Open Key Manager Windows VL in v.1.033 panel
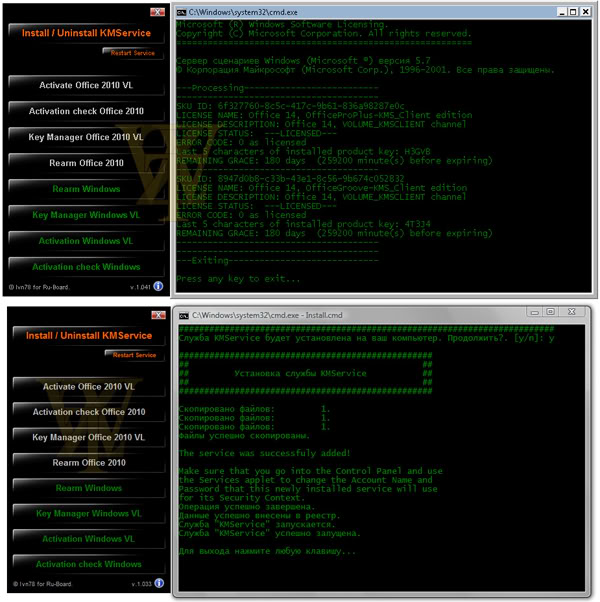Screen dimensions: 600x602 point(89,513)
